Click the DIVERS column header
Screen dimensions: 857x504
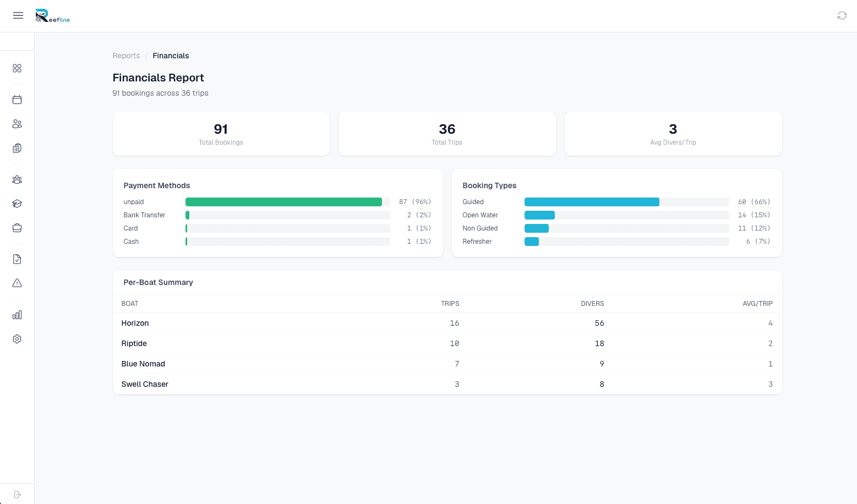[592, 304]
